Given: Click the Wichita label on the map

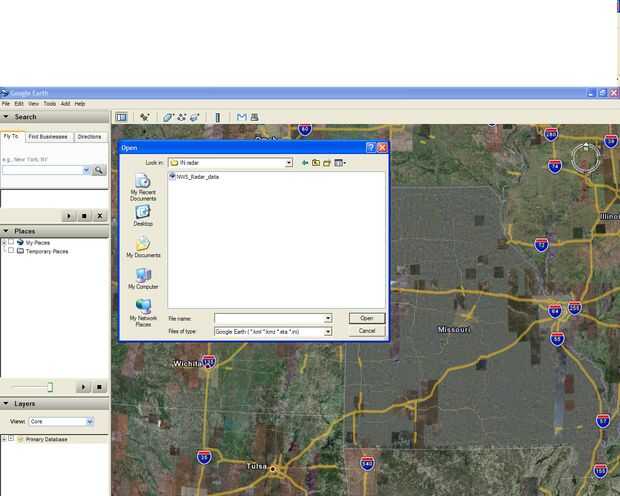Looking at the screenshot, I should pos(188,363).
